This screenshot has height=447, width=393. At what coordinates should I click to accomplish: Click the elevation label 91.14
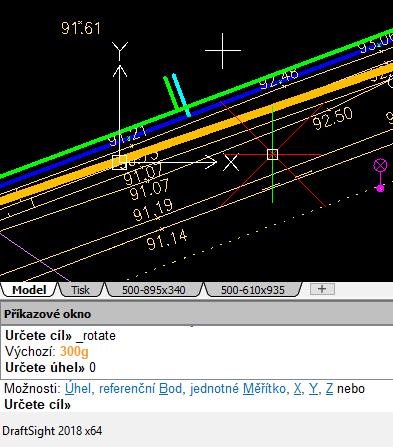coord(167,240)
